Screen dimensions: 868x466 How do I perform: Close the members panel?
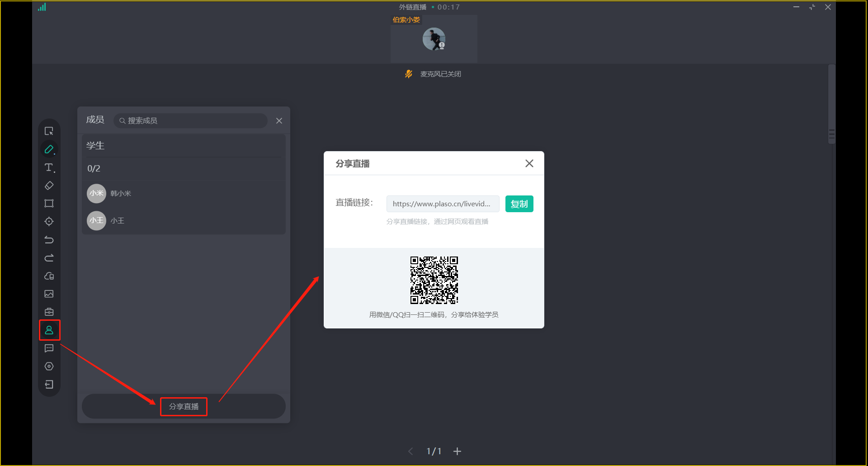point(279,121)
